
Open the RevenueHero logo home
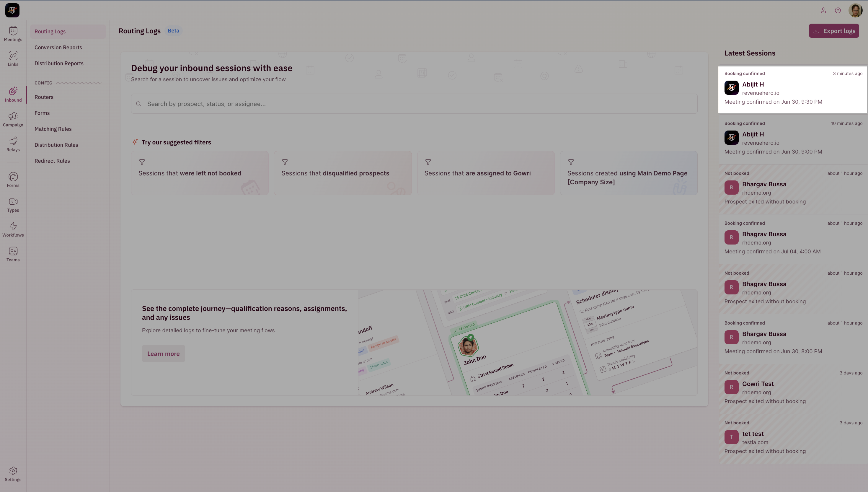point(12,10)
